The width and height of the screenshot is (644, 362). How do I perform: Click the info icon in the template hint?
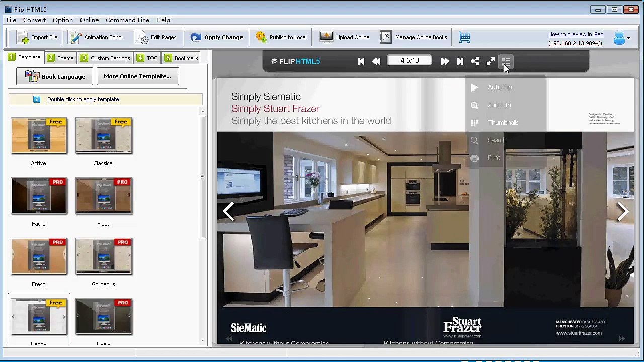37,99
